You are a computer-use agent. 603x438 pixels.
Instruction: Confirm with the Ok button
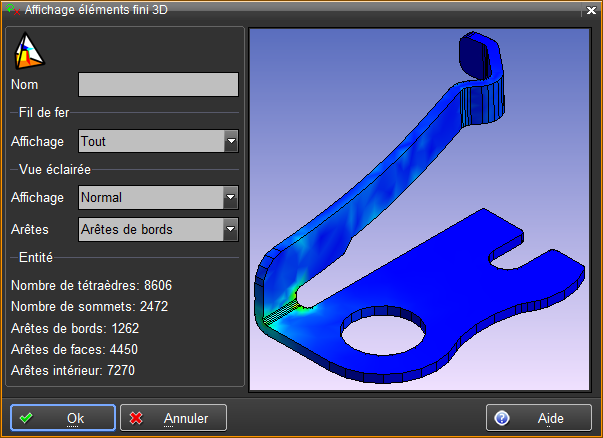coord(63,418)
